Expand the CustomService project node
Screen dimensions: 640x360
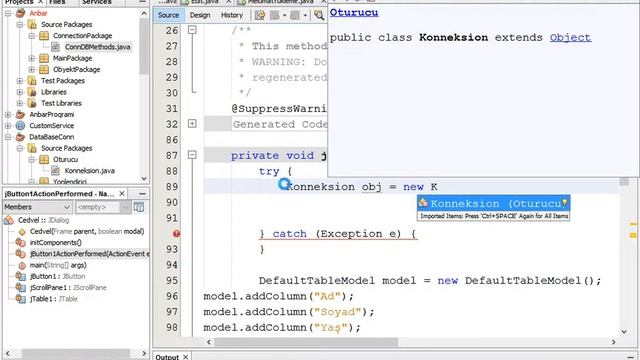point(8,126)
